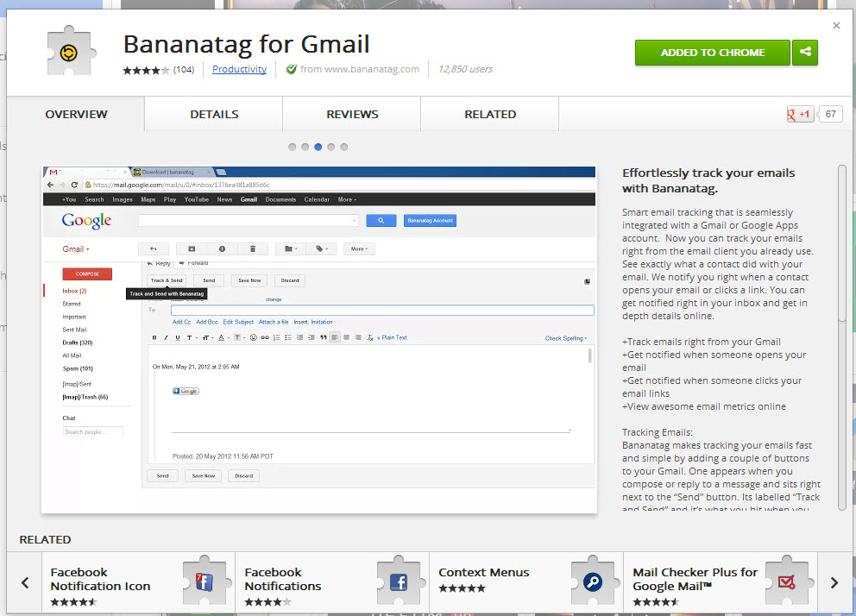Select the third screenshot carousel dot
The height and width of the screenshot is (616, 856).
pos(318,147)
